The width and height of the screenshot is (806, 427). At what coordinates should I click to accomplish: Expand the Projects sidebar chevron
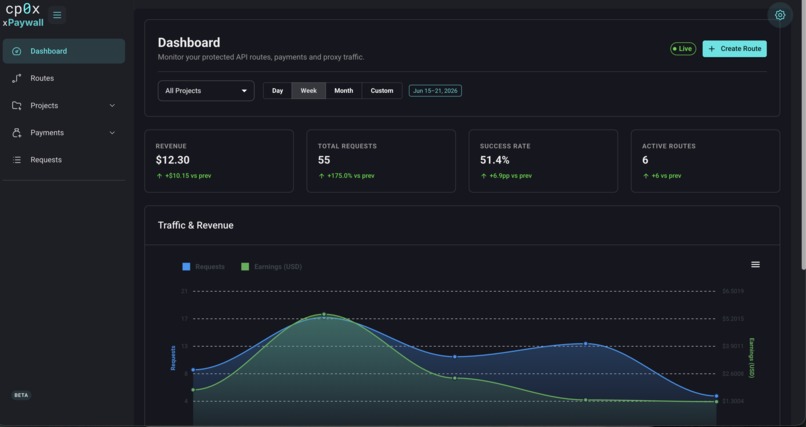[x=112, y=105]
